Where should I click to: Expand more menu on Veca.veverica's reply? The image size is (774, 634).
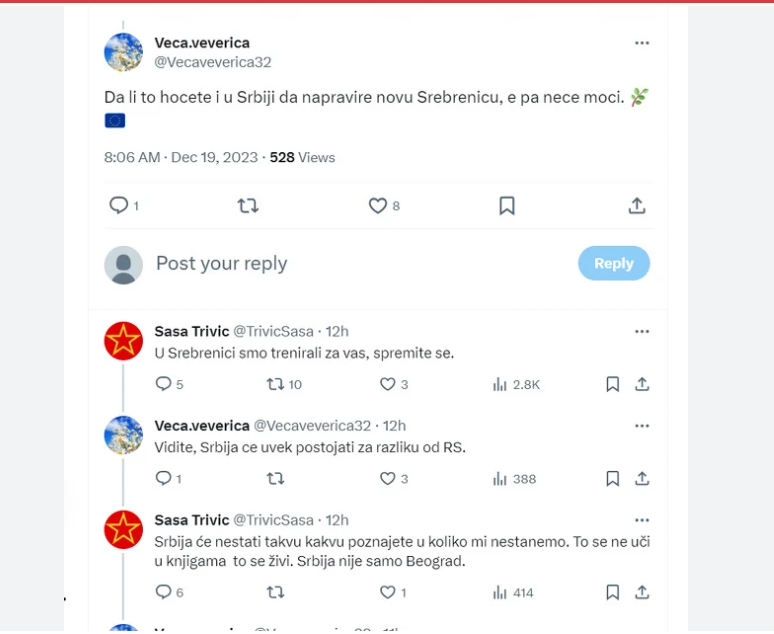[x=642, y=426]
